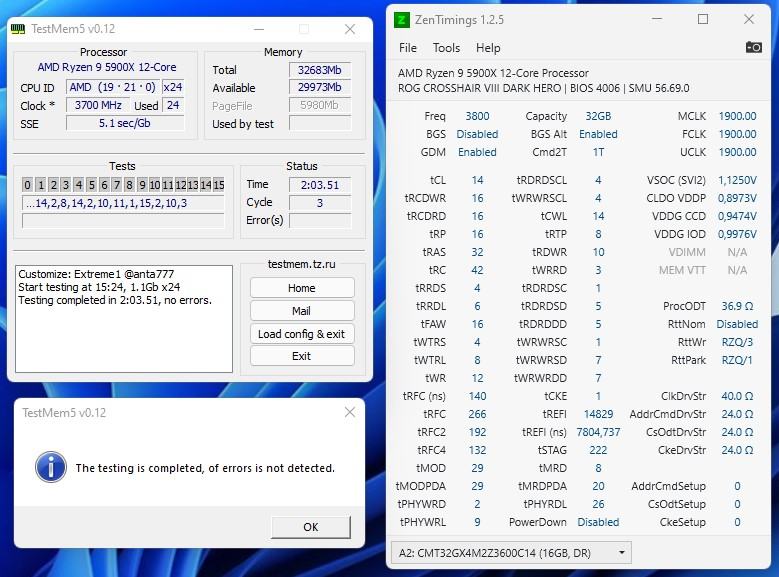Click the Cycle field showing 3
779x577 pixels.
320,203
